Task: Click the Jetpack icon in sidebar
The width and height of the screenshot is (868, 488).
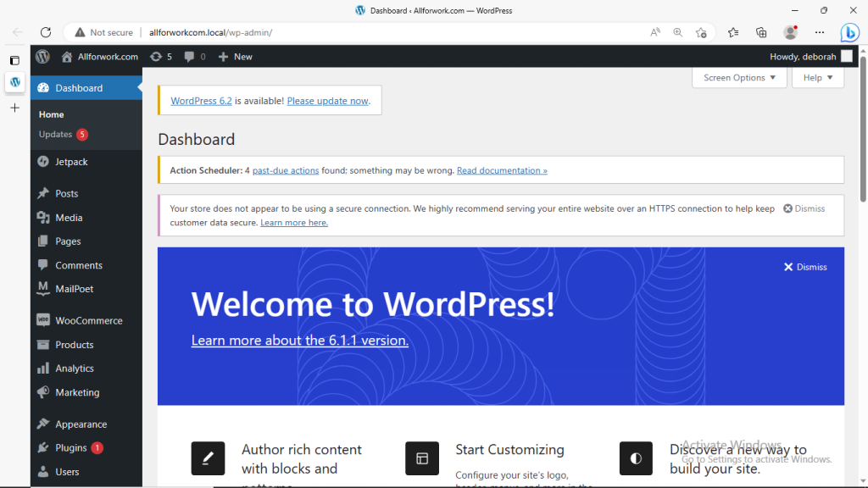Action: tap(43, 162)
